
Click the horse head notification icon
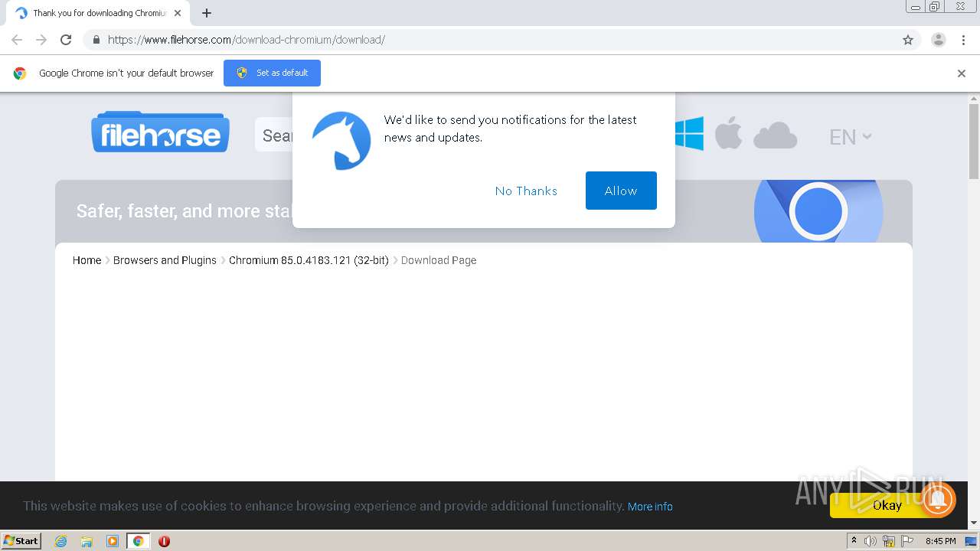click(341, 140)
